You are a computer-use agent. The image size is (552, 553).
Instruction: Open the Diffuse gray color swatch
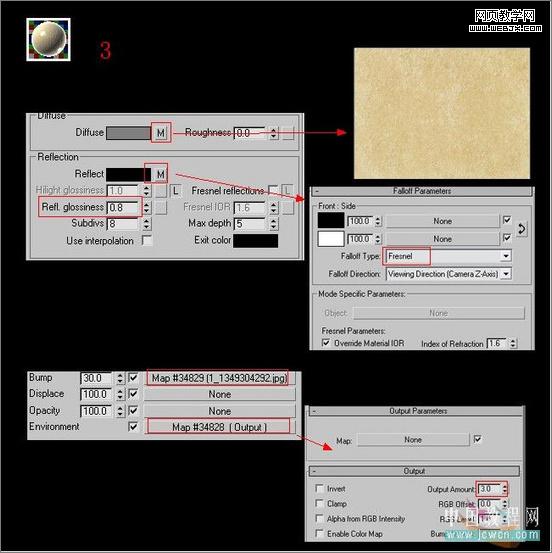(128, 133)
